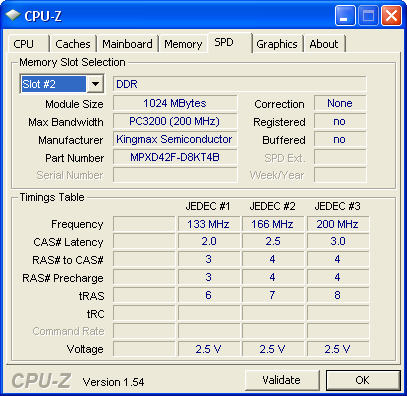
Task: Click the tRAS value 6
Action: click(x=209, y=295)
